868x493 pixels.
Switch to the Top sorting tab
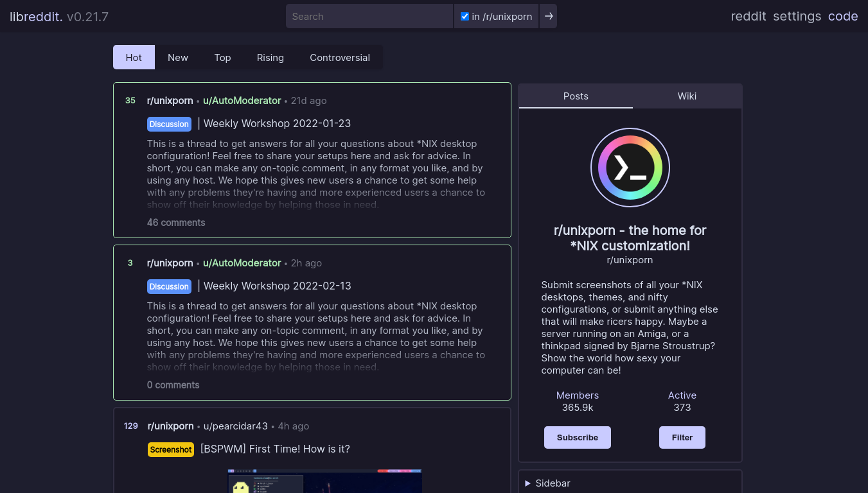(222, 57)
